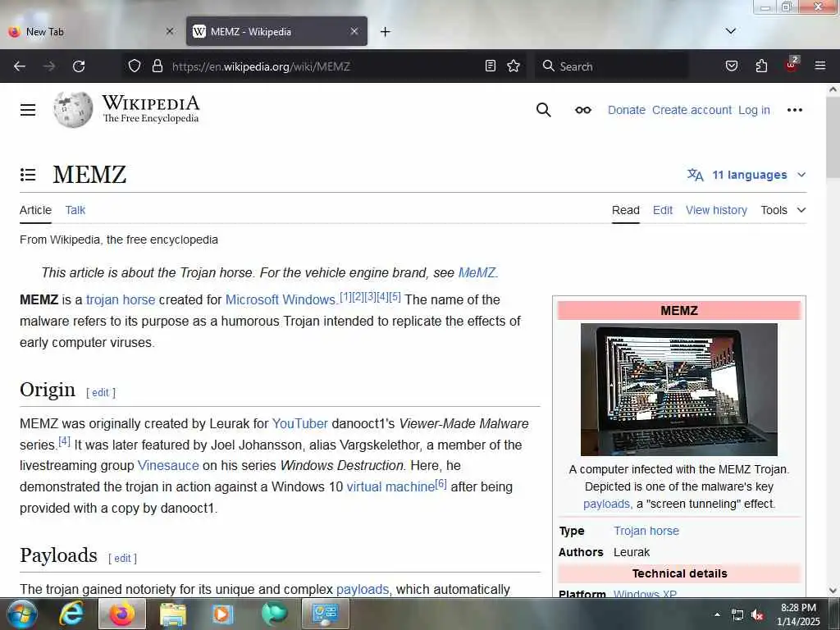The image size is (840, 630).
Task: Bookmark this page with the star icon
Action: coord(514,66)
